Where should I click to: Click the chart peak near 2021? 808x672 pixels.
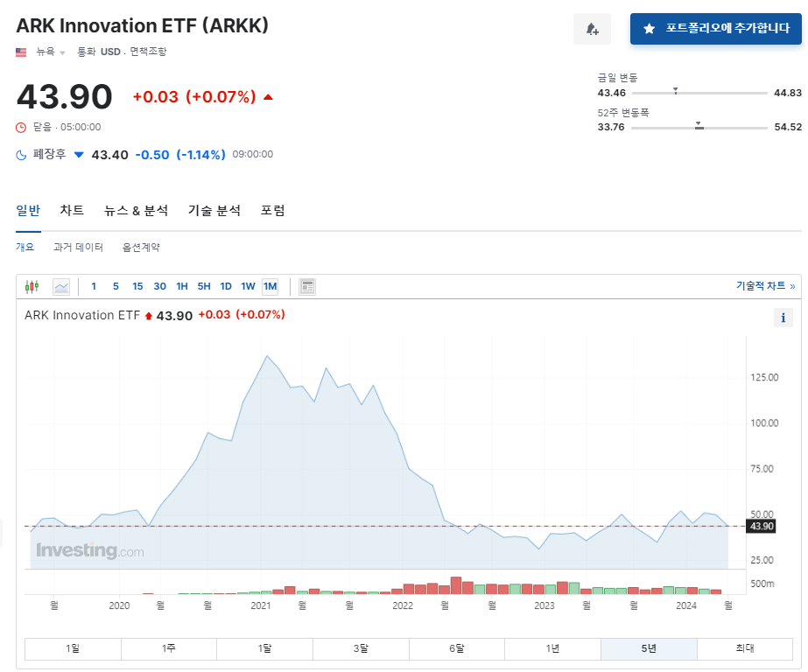point(266,356)
